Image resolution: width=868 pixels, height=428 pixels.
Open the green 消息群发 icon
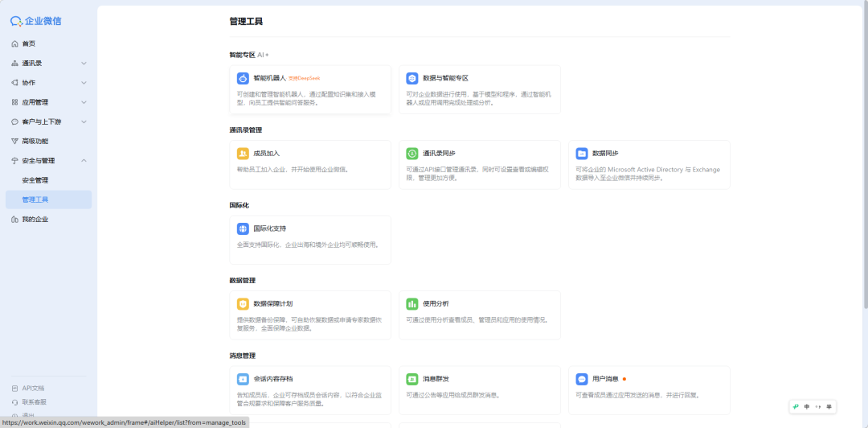click(x=411, y=379)
